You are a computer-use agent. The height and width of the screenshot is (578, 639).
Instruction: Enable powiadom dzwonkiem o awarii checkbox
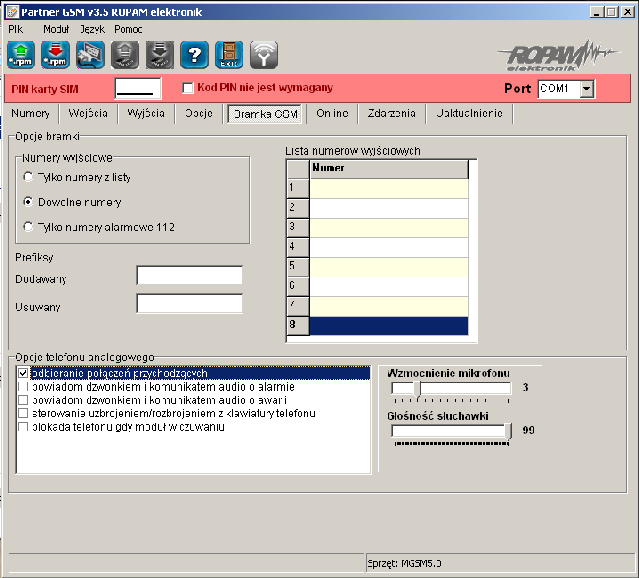tap(23, 400)
